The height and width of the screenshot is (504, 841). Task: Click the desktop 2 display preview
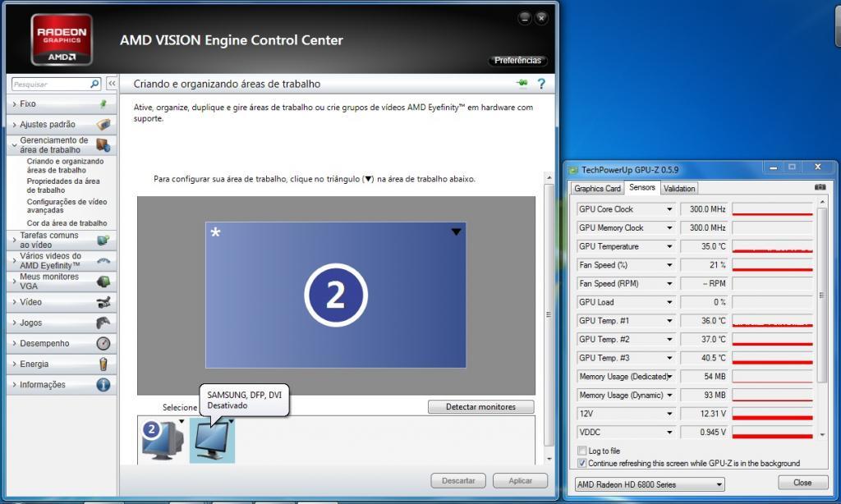[335, 295]
